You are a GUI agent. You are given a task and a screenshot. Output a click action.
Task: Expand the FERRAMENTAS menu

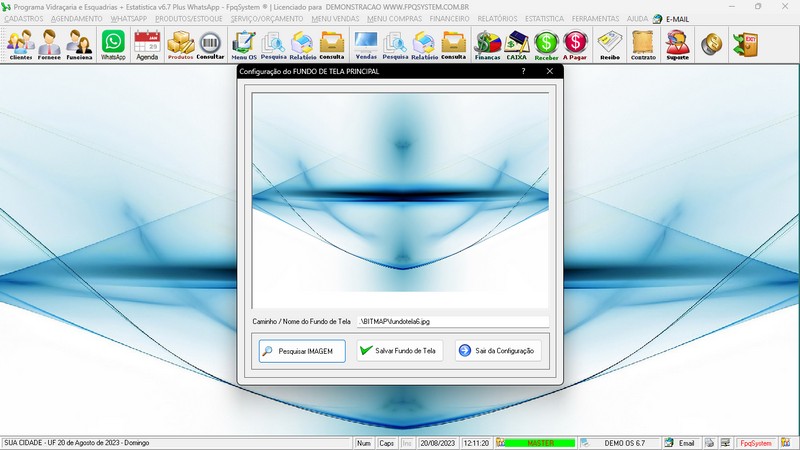[x=595, y=19]
